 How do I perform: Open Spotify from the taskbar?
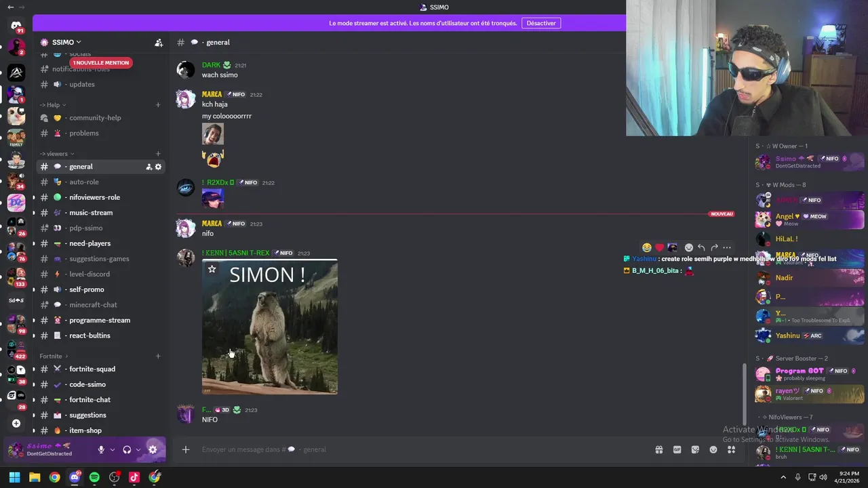(x=94, y=477)
